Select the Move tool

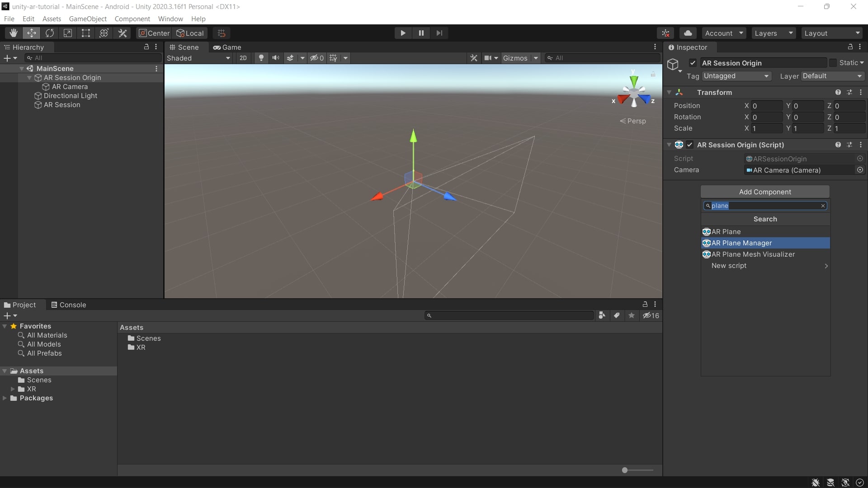32,33
